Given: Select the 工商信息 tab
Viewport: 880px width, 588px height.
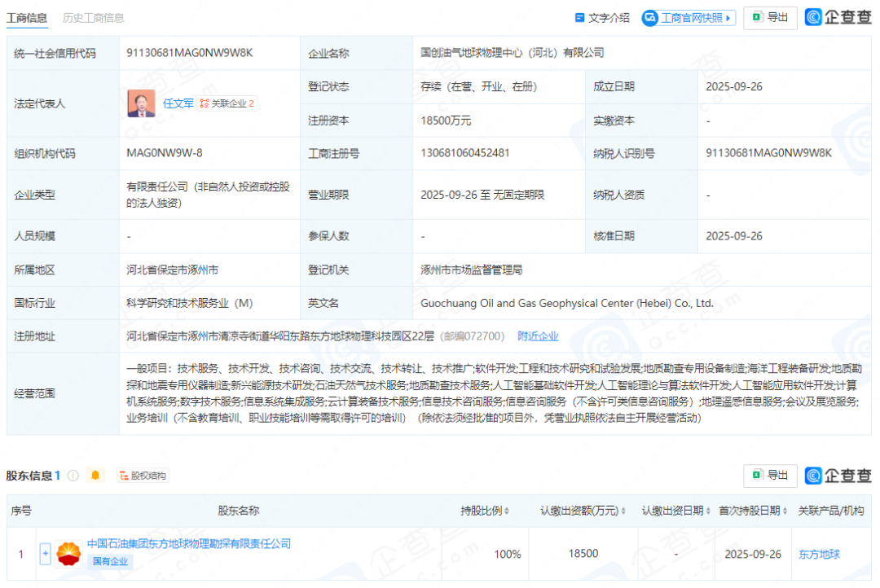Looking at the screenshot, I should [x=26, y=18].
